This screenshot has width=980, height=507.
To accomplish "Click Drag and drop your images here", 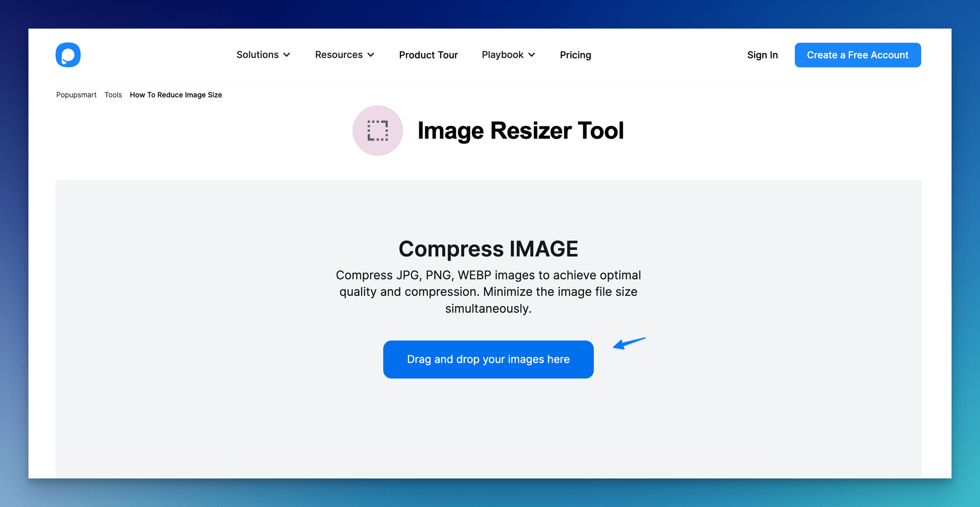I will [488, 360].
